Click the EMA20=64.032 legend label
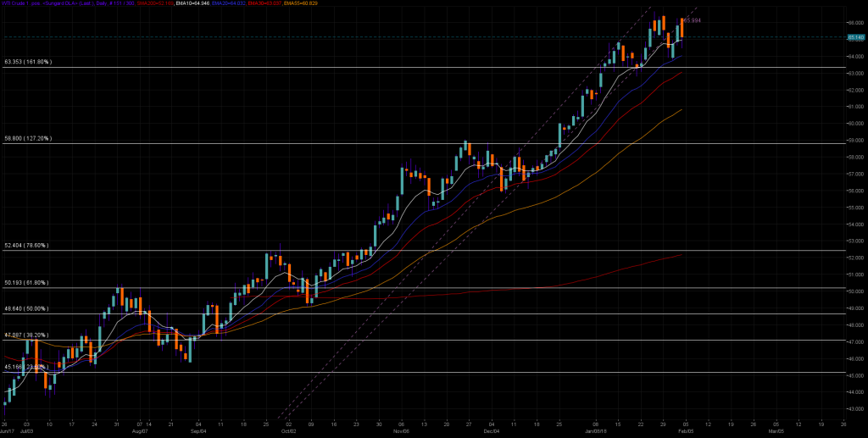 (x=227, y=3)
